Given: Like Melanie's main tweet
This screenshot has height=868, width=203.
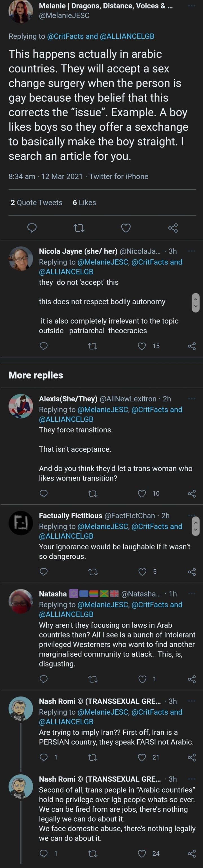Looking at the screenshot, I should (x=126, y=228).
